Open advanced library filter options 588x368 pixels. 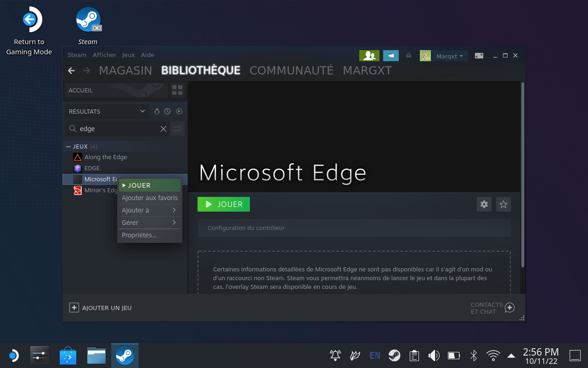(x=177, y=129)
